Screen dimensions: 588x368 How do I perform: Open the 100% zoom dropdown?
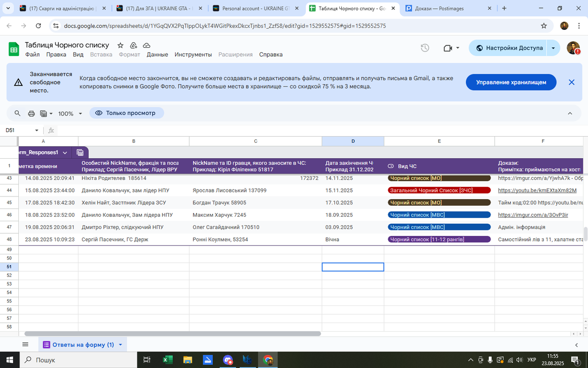tap(70, 113)
